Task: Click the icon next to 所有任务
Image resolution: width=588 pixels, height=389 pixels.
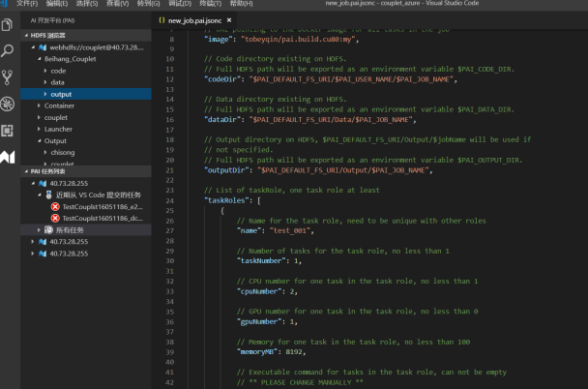Action: click(48, 229)
